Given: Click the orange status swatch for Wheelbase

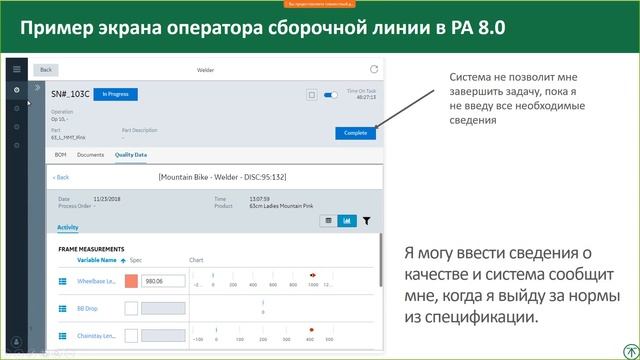Looking at the screenshot, I should click(131, 281).
